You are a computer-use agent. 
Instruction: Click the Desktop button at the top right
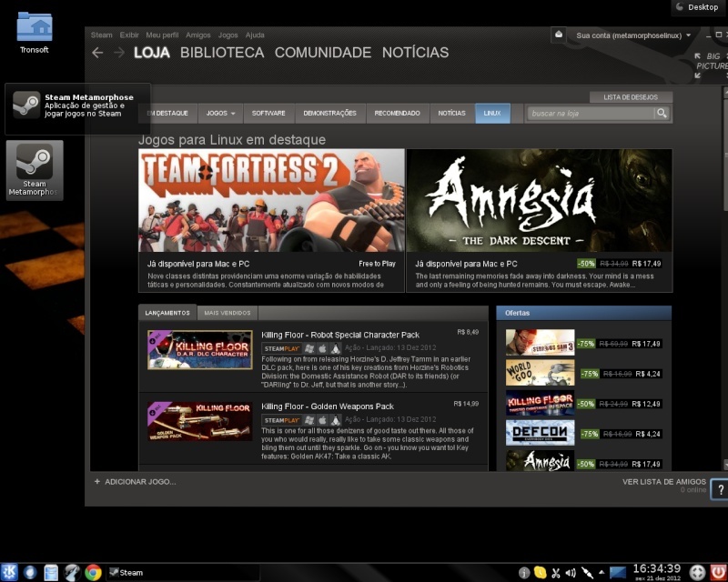click(x=699, y=7)
